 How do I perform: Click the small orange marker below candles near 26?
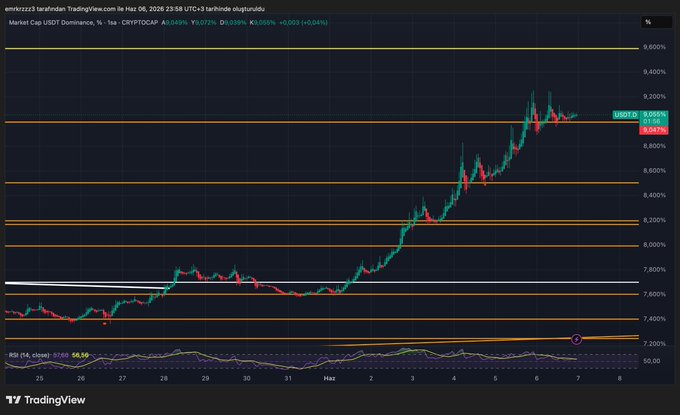coord(105,323)
